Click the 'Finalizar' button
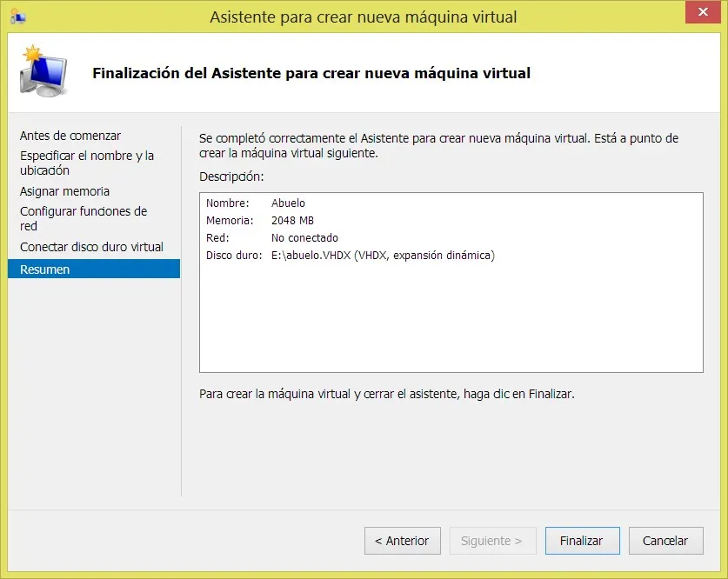Image resolution: width=728 pixels, height=579 pixels. (582, 540)
